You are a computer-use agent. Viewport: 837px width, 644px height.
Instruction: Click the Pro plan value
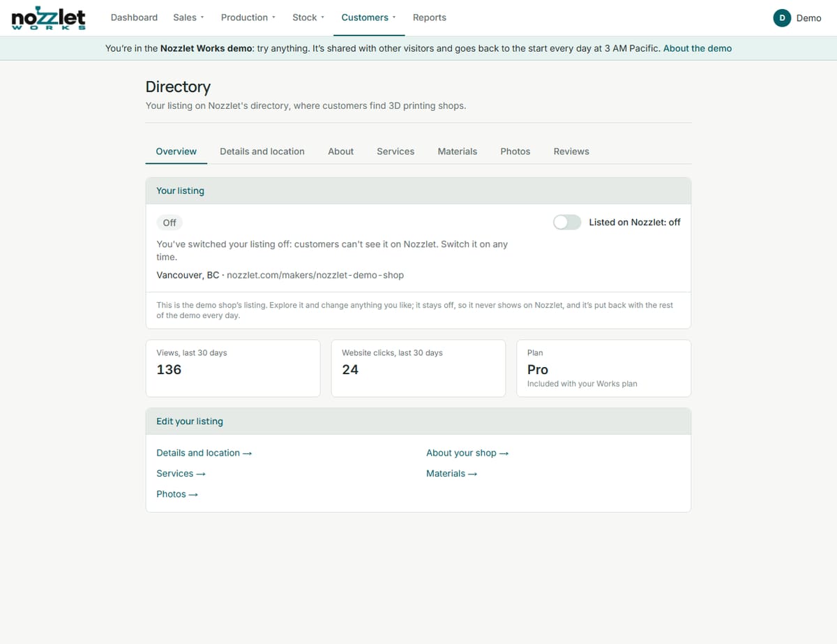tap(538, 370)
